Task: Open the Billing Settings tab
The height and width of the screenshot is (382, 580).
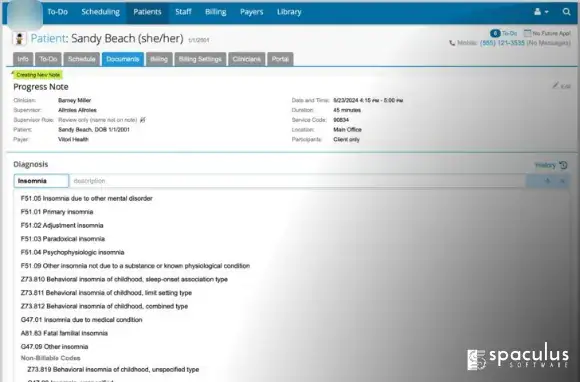Action: 200,59
